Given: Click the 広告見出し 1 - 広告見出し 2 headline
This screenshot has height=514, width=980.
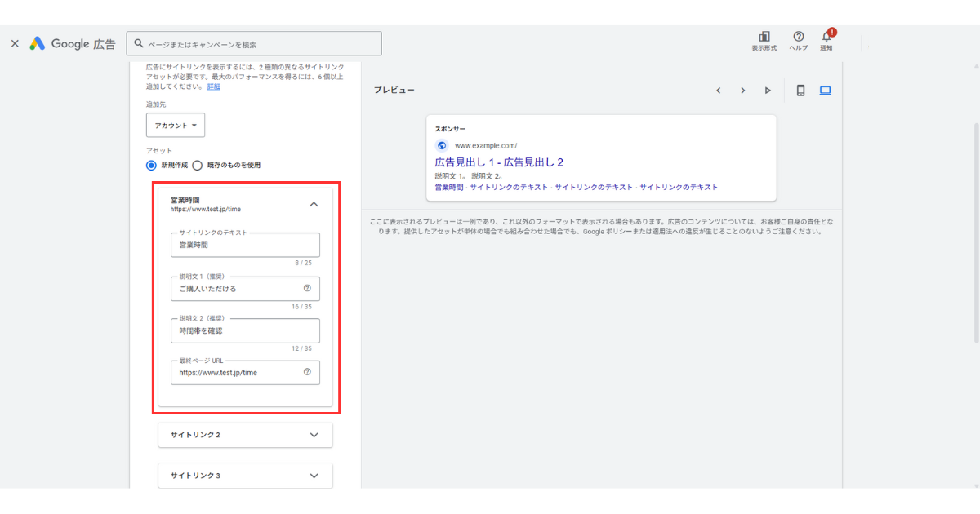Looking at the screenshot, I should (x=499, y=162).
